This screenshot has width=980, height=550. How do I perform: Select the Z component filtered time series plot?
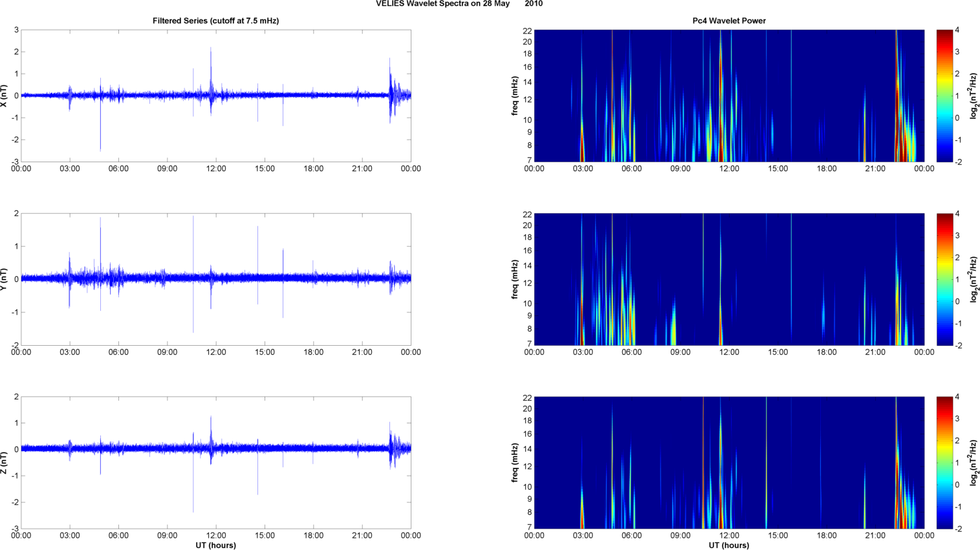[215, 463]
